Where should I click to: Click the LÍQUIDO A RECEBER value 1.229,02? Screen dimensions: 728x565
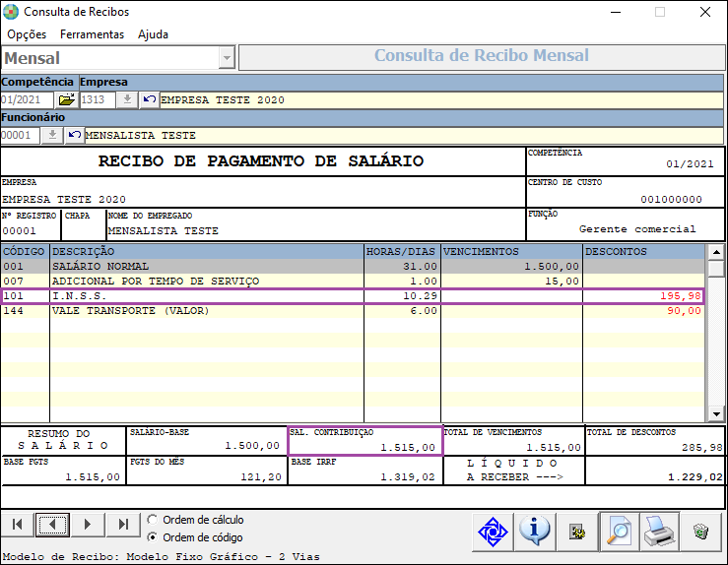pos(695,476)
